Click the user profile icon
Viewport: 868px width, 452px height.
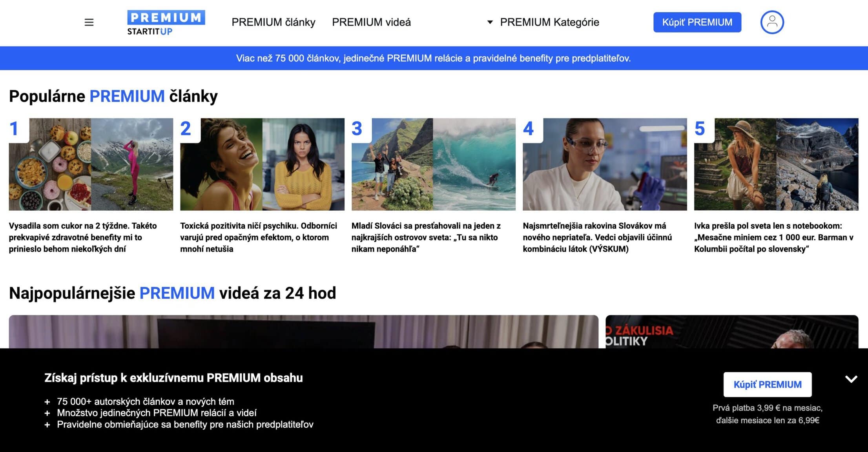tap(772, 22)
